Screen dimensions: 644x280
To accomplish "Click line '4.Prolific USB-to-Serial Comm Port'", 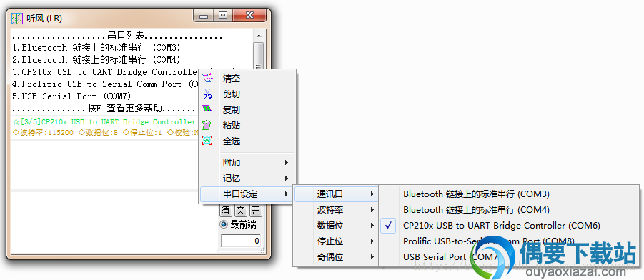I will 105,84.
